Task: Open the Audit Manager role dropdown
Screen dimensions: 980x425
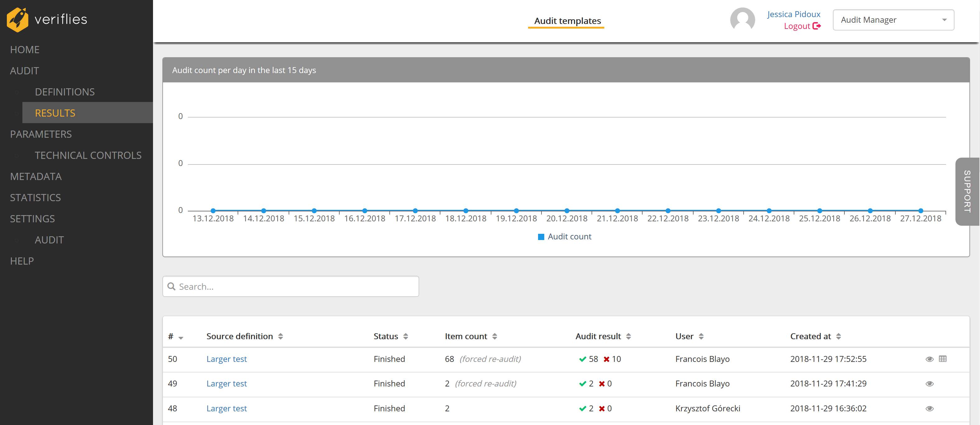Action: (893, 20)
